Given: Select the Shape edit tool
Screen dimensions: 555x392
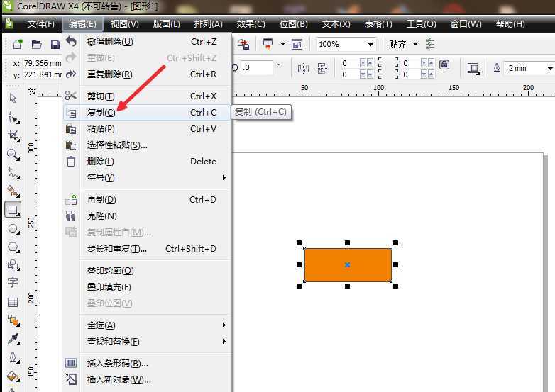Looking at the screenshot, I should [x=13, y=117].
